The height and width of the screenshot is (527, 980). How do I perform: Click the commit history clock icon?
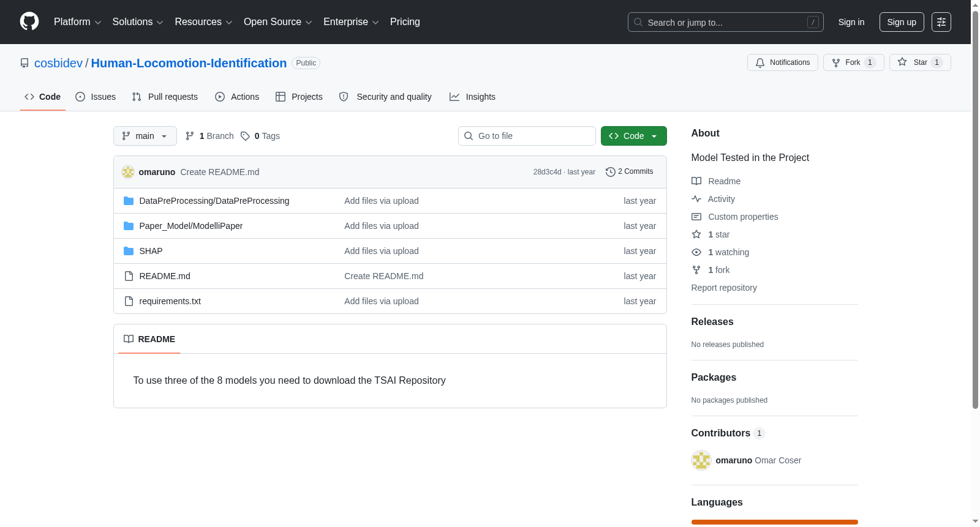click(x=611, y=172)
